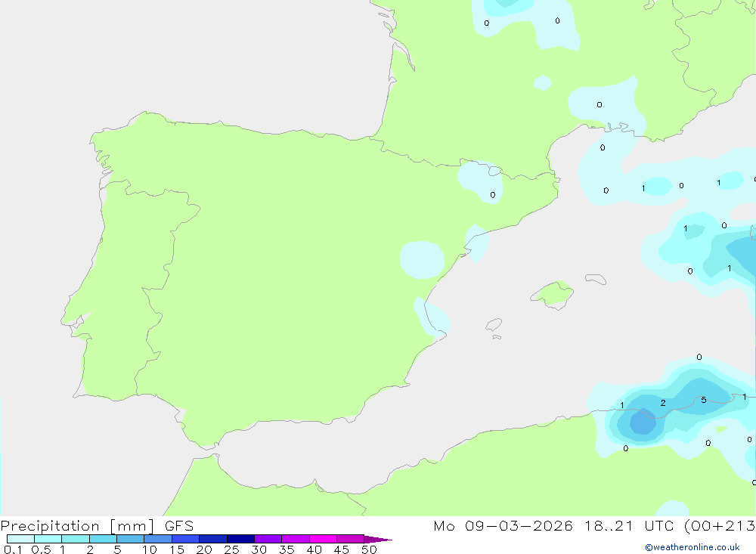Click the 30–35 mm legend color box

pyautogui.click(x=268, y=539)
